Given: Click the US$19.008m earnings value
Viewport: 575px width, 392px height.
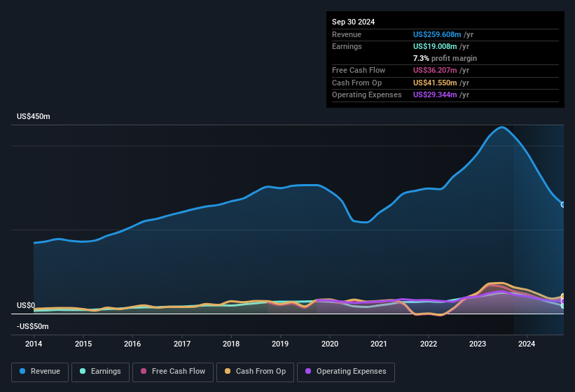Looking at the screenshot, I should [x=435, y=46].
